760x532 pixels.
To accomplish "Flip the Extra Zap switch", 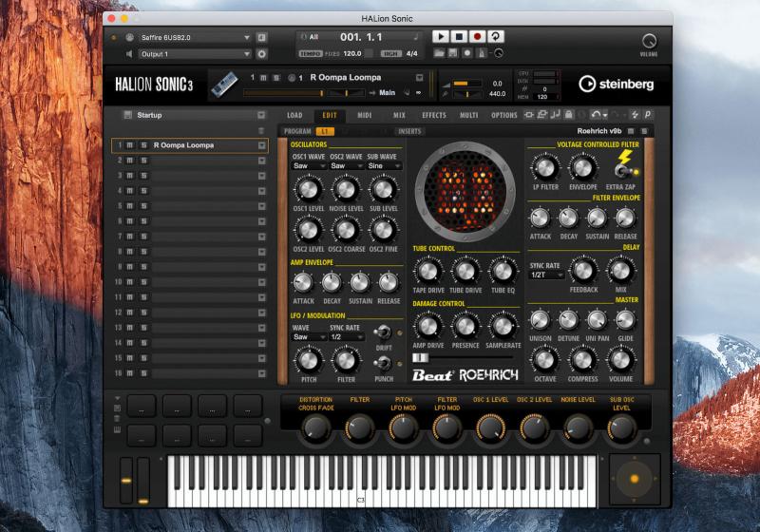I will click(624, 170).
